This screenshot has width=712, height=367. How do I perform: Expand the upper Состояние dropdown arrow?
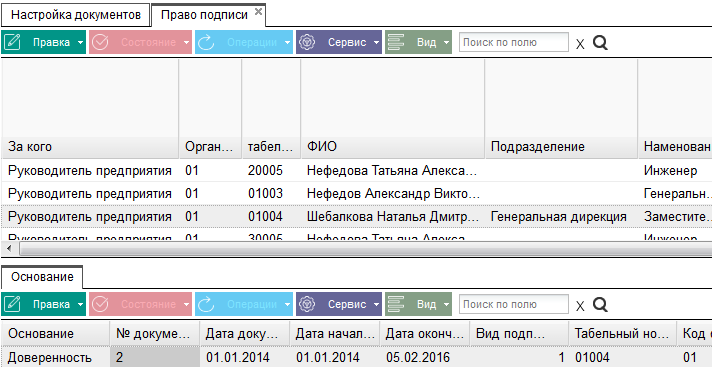point(187,43)
